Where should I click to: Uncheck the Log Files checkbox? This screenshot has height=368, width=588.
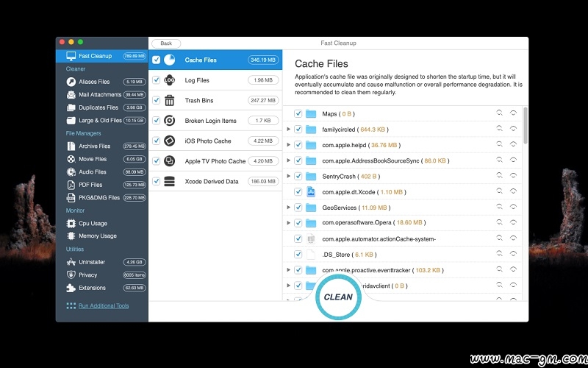(157, 80)
